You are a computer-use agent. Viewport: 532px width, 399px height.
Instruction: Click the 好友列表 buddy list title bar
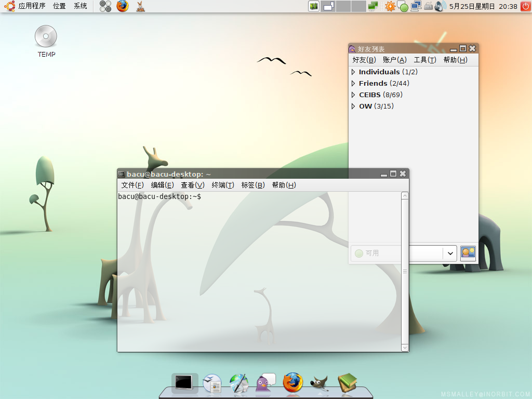(371, 49)
